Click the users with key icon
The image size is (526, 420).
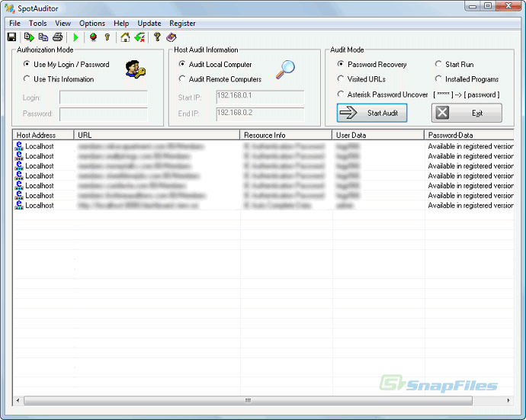click(x=135, y=69)
